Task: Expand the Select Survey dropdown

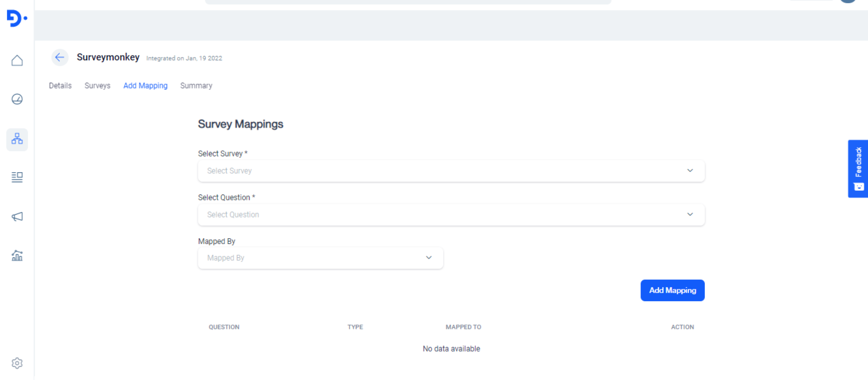Action: (451, 171)
